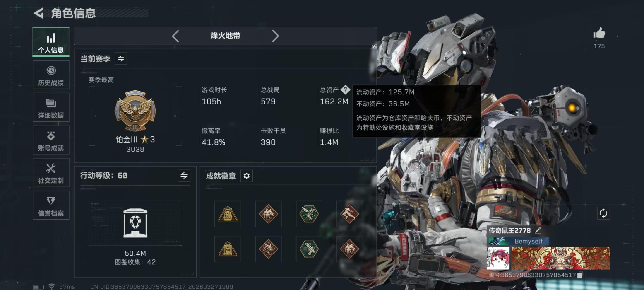
Task: Open achievement badge settings gear
Action: (x=246, y=176)
